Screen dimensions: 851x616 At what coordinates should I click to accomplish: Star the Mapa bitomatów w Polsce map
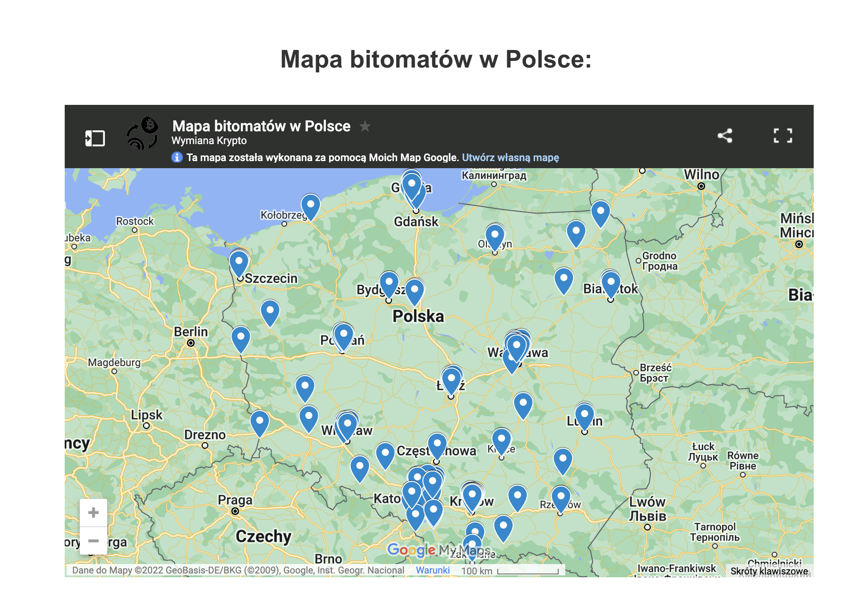pos(365,127)
